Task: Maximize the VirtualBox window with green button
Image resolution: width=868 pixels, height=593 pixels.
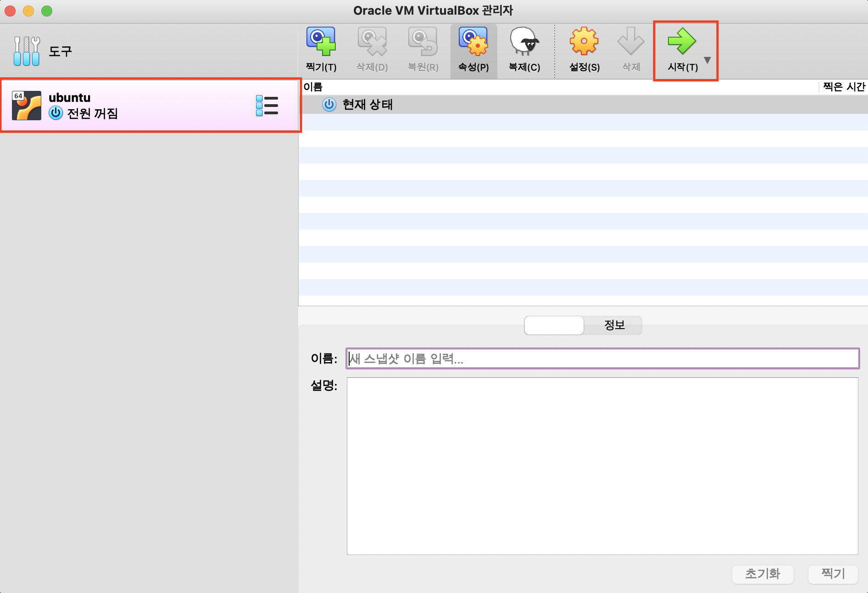Action: click(x=47, y=11)
